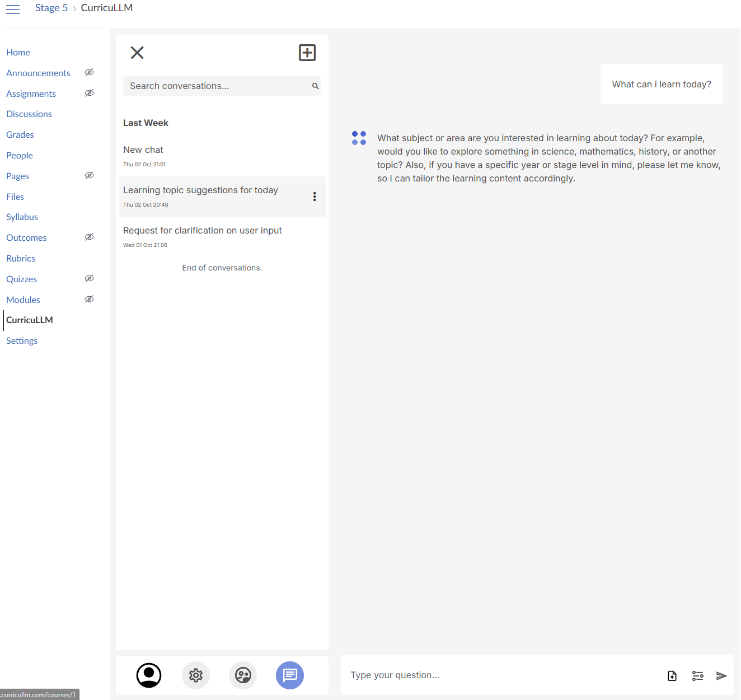This screenshot has height=700, width=741.
Task: Start a new conversation with the plus icon
Action: pyautogui.click(x=307, y=52)
